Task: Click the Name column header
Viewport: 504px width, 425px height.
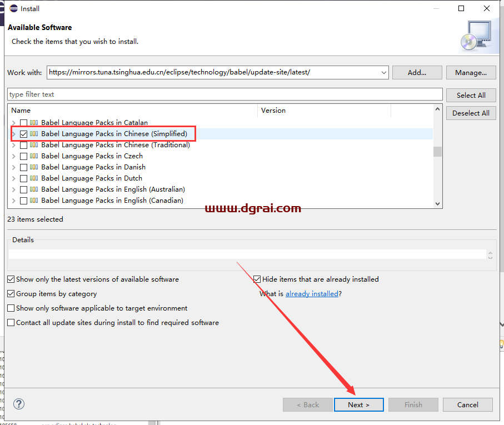Action: [133, 110]
